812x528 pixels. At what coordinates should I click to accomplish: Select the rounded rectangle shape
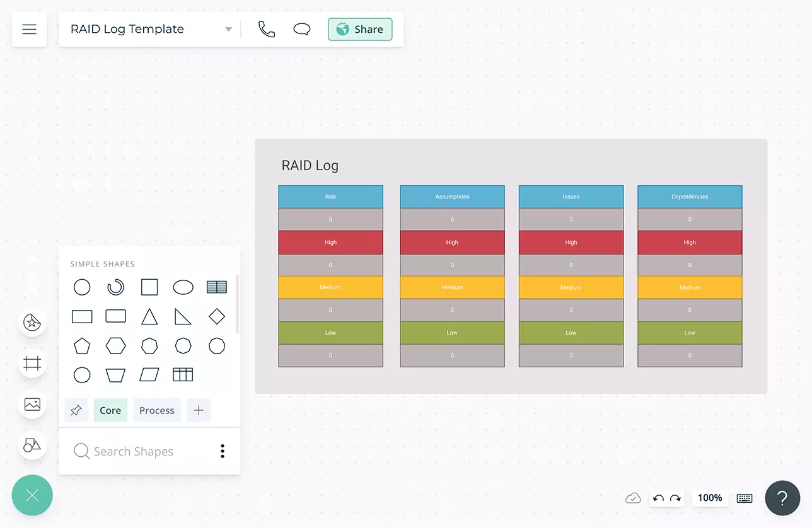115,316
